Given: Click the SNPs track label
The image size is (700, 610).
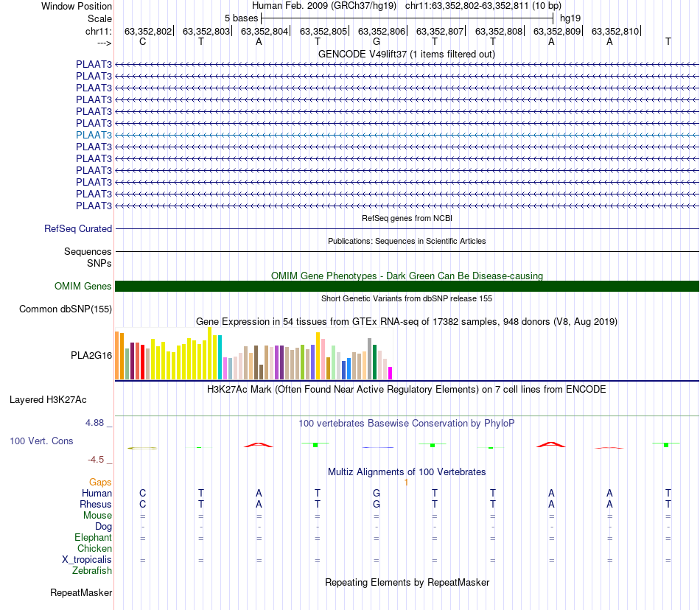Looking at the screenshot, I should point(99,263).
